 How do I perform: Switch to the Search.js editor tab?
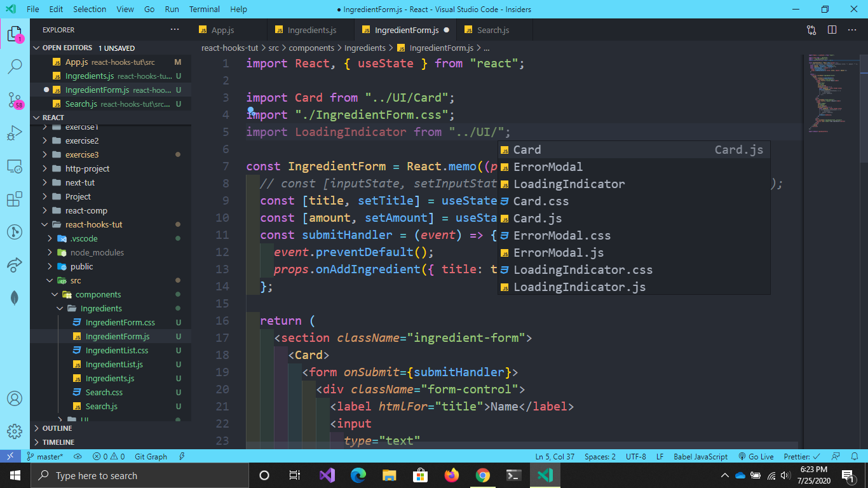493,30
